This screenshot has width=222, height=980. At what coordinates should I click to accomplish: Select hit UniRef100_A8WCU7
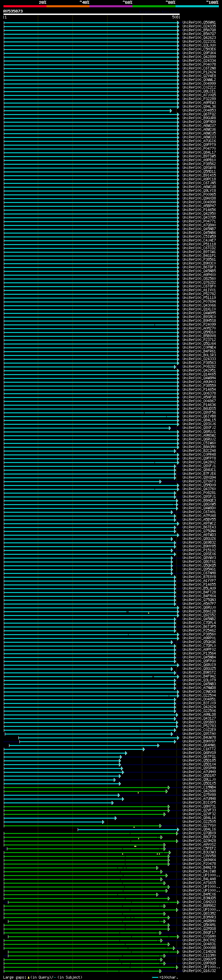[199, 125]
